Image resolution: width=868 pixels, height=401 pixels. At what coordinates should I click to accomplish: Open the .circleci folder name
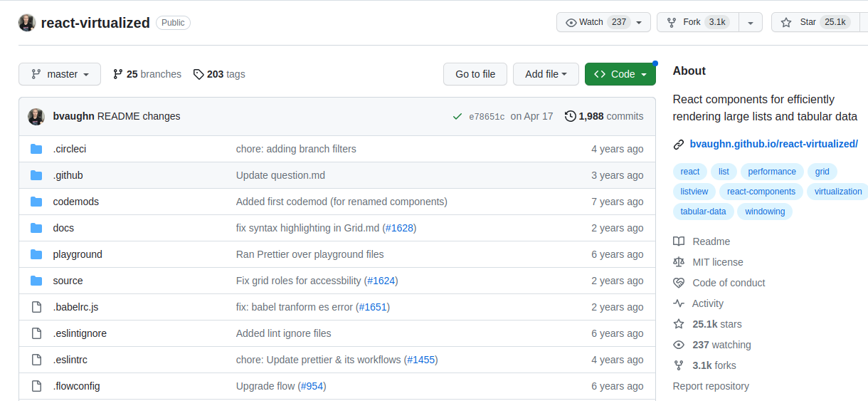point(70,149)
